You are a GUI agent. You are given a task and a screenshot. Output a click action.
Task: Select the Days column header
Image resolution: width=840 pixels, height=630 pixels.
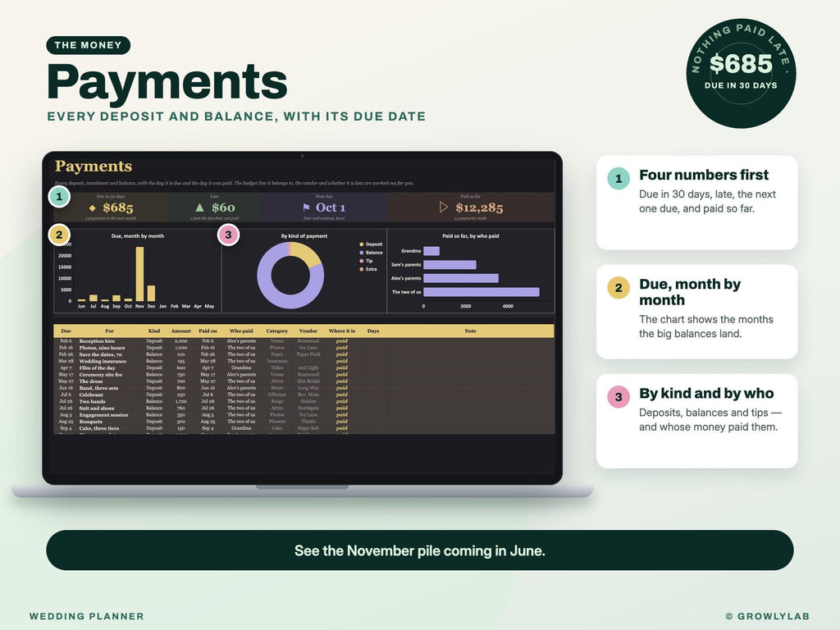pos(373,331)
